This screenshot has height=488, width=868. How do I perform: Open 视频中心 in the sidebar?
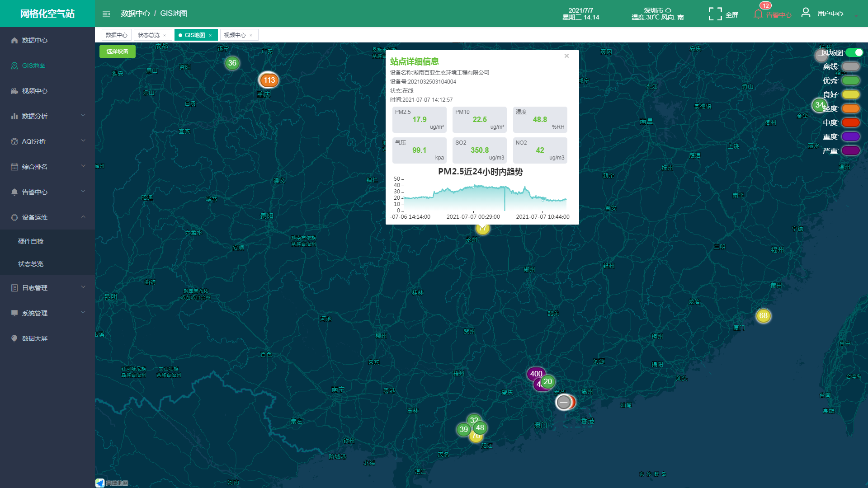click(35, 91)
